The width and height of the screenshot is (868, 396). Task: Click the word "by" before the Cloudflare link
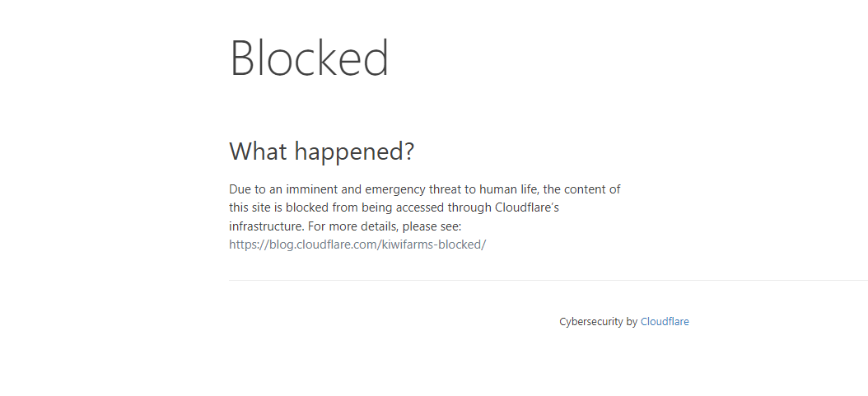tap(632, 322)
